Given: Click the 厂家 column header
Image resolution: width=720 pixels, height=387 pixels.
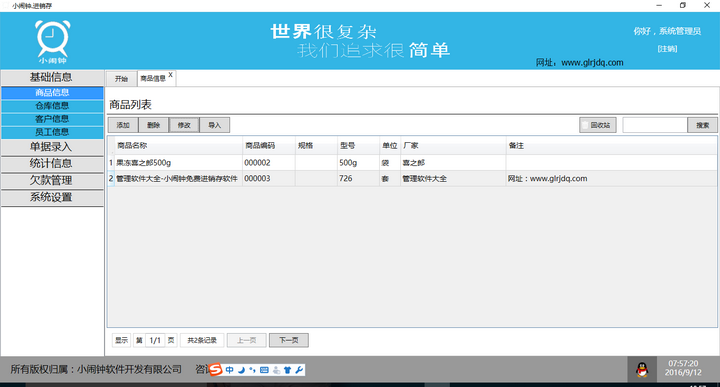Looking at the screenshot, I should point(453,146).
